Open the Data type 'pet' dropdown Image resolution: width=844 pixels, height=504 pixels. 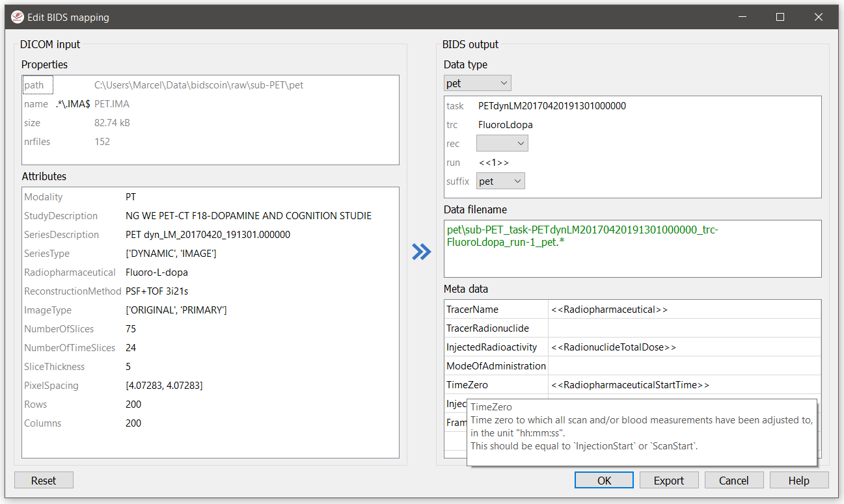tap(478, 83)
